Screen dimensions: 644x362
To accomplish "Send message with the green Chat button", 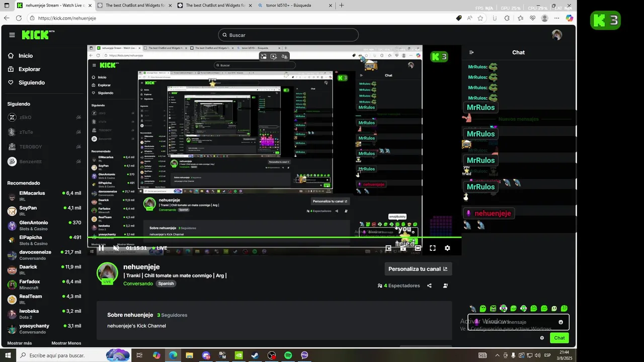I will 559,338.
